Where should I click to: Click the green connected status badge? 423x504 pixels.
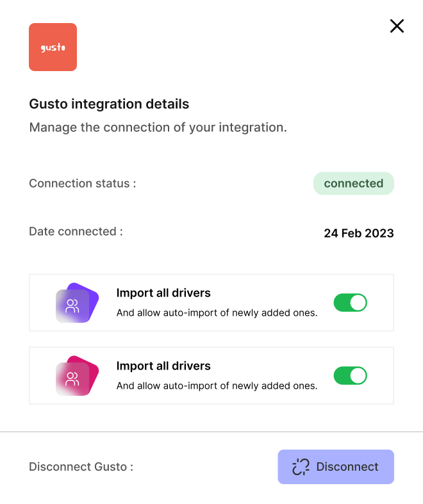click(x=354, y=184)
